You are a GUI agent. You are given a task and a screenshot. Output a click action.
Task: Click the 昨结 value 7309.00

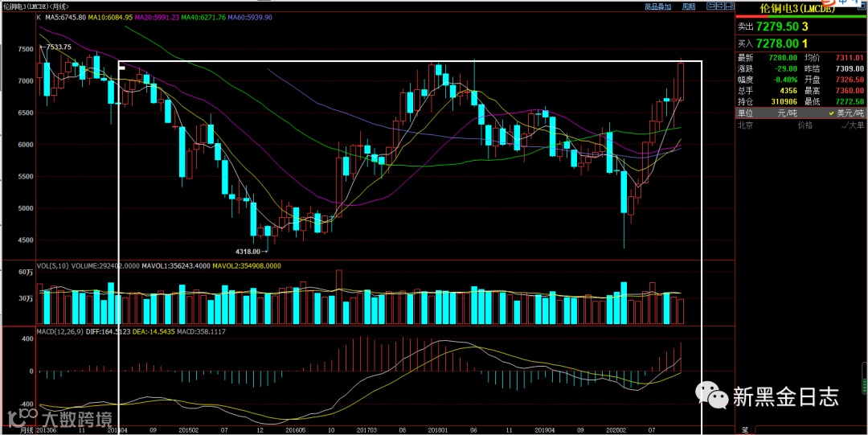click(850, 68)
